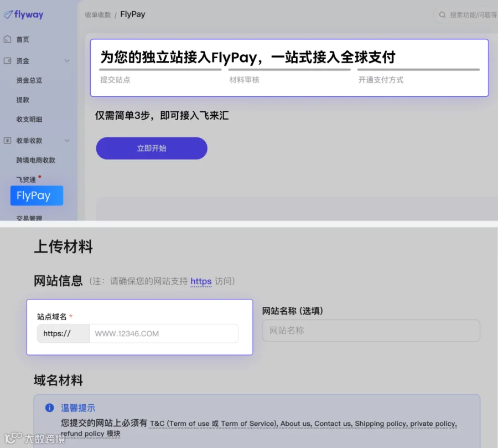The height and width of the screenshot is (448, 498).
Task: Click the 收单收款 breadcrumb link
Action: pyautogui.click(x=98, y=15)
